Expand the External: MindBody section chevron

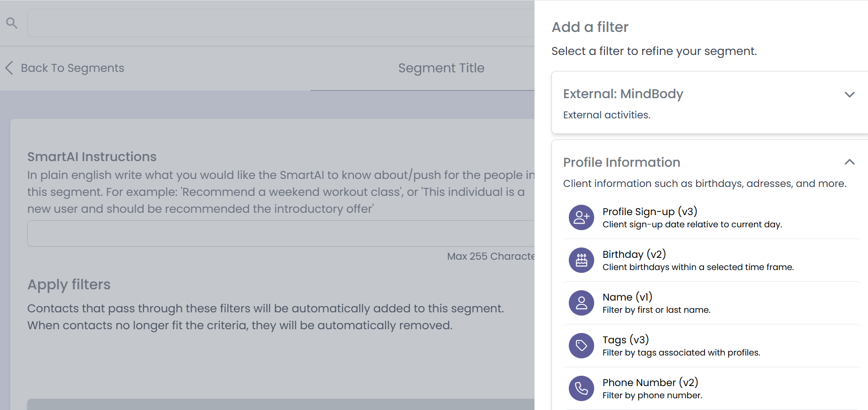(849, 94)
